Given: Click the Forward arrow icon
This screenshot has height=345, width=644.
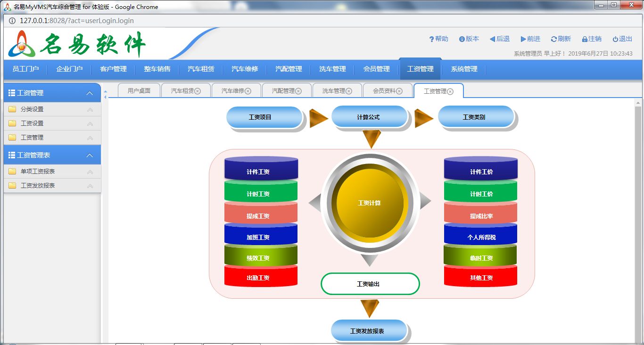Looking at the screenshot, I should tap(523, 39).
